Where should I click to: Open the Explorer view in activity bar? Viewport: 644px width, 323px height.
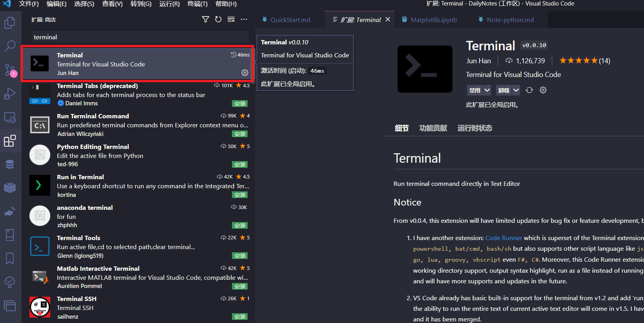coord(10,22)
